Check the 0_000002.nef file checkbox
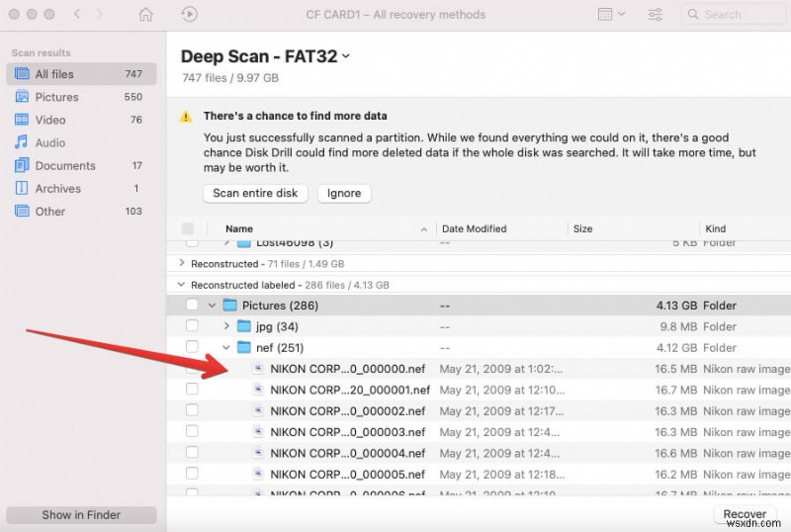This screenshot has width=791, height=532. [x=192, y=409]
